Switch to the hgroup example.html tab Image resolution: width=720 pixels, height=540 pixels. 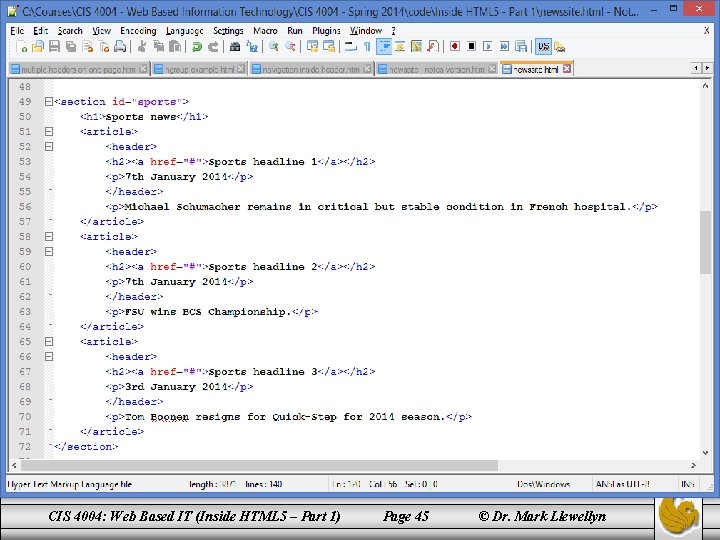[x=199, y=69]
